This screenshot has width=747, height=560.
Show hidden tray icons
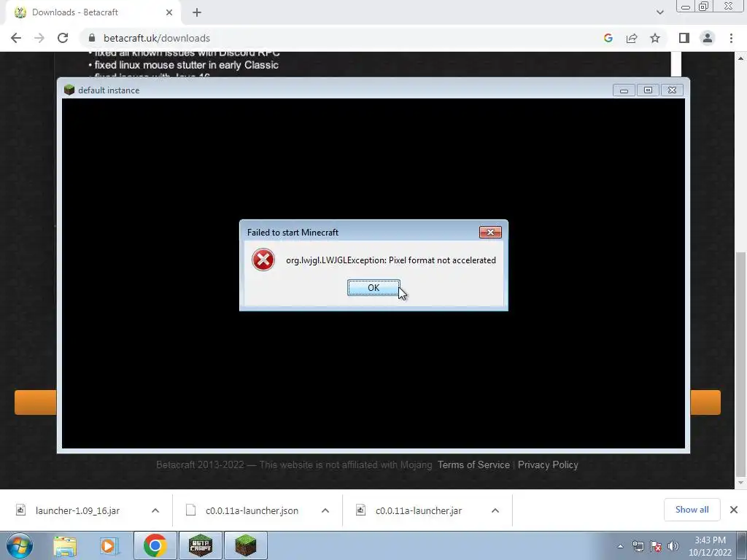click(620, 546)
